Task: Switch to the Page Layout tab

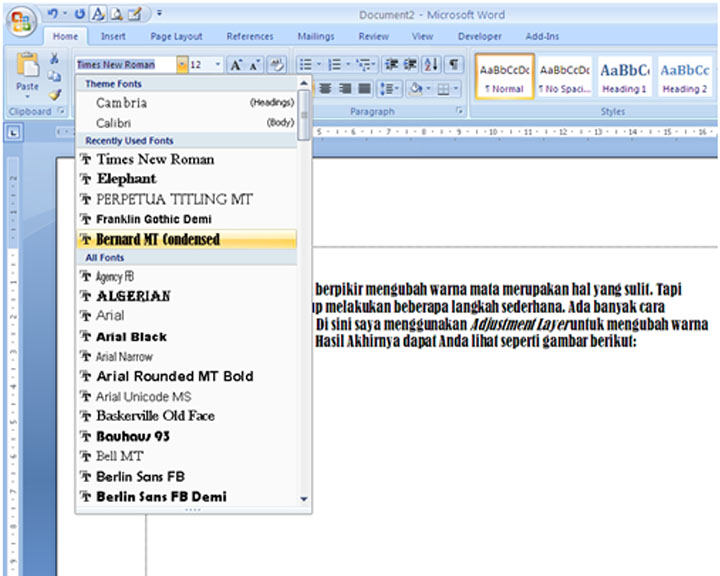Action: pos(176,36)
